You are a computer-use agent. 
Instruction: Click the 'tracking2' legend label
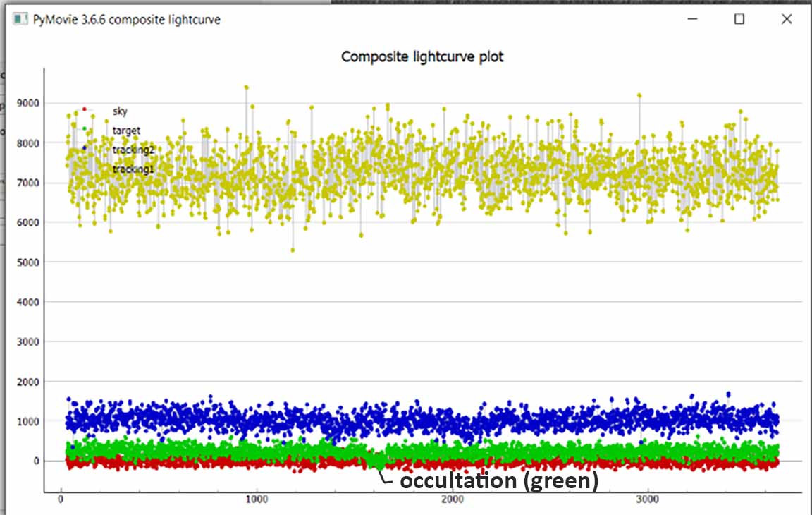click(134, 150)
